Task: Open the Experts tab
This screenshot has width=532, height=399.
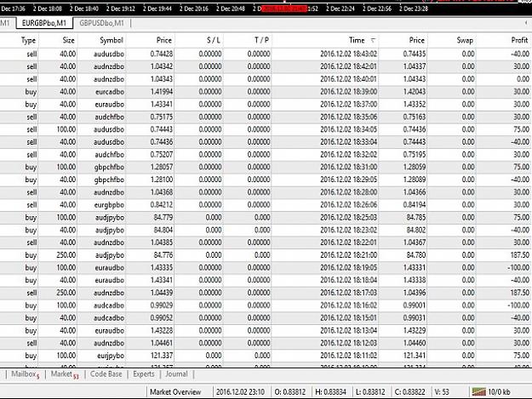Action: (144, 374)
